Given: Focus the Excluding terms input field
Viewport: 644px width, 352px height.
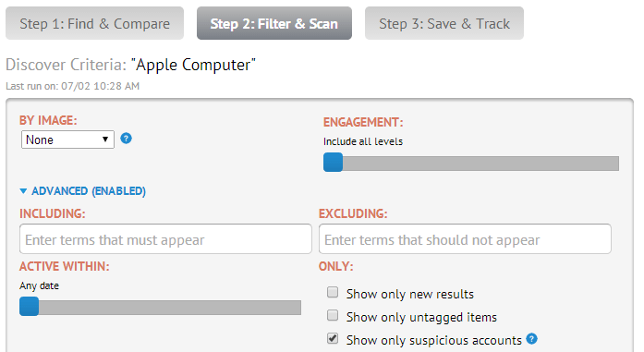Looking at the screenshot, I should tap(465, 239).
